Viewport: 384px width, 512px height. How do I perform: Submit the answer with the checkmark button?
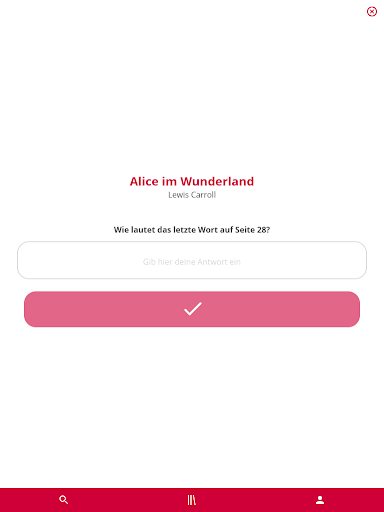pos(192,309)
